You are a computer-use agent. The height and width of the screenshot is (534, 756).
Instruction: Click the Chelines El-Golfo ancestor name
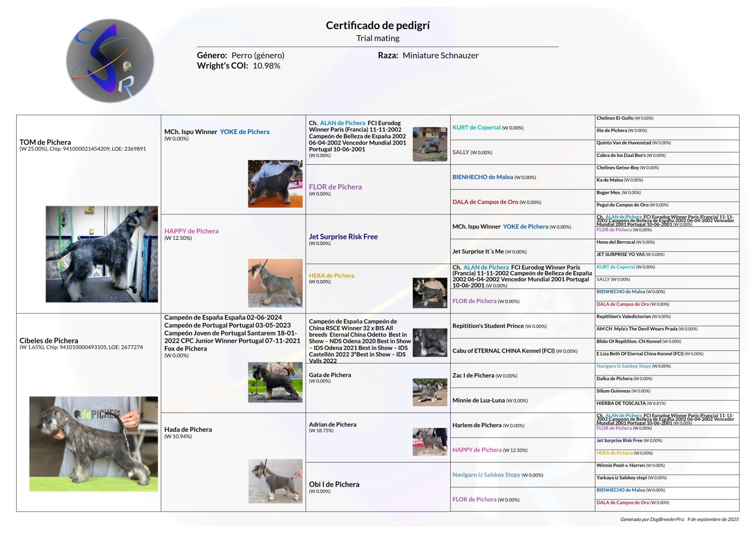click(x=615, y=118)
